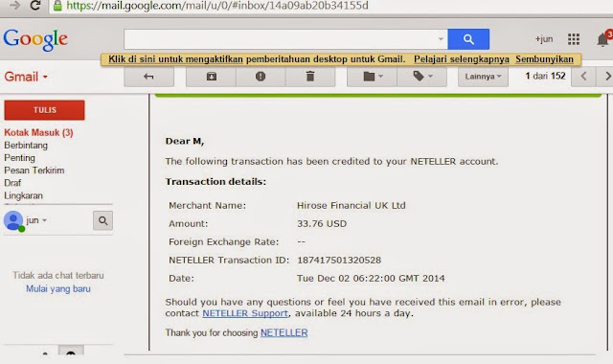Image resolution: width=613 pixels, height=364 pixels.
Task: Click the Tidak ada chat terbaru text
Action: [x=58, y=275]
